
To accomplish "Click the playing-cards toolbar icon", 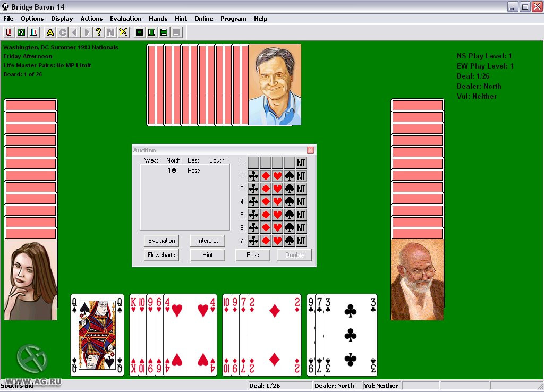I will 33,32.
